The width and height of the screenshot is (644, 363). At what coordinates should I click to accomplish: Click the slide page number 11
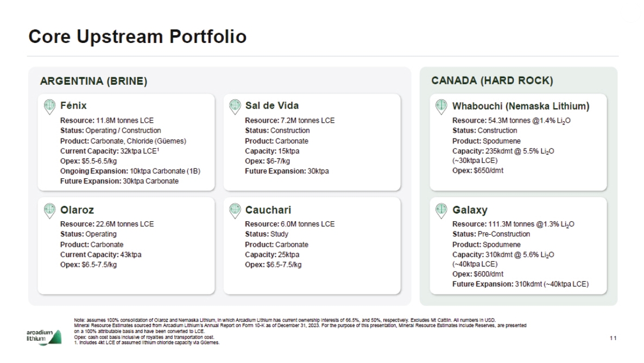coord(613,338)
